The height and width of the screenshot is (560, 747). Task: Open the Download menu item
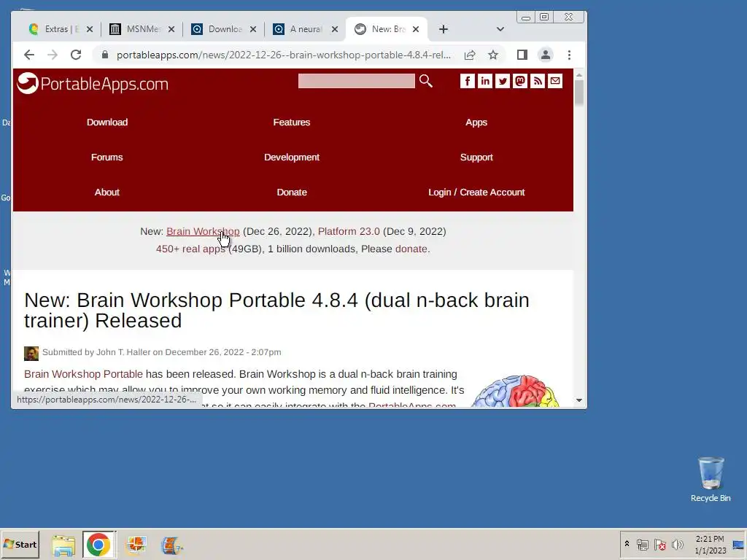[x=107, y=122]
